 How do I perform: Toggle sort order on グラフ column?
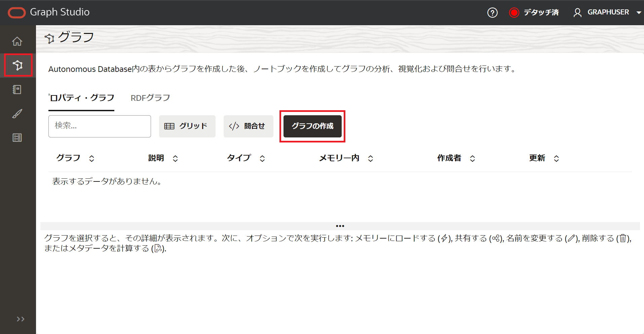click(91, 158)
